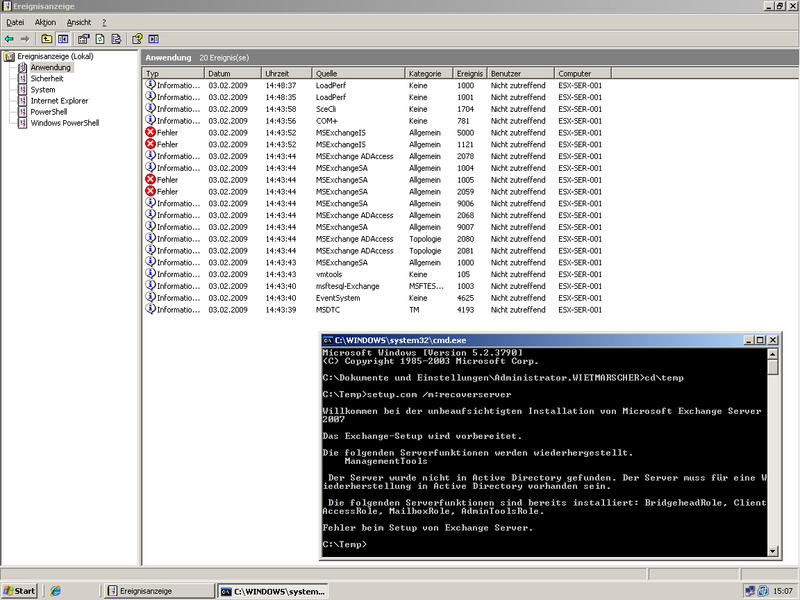Click the cmd.exe window title bar icon
The height and width of the screenshot is (600, 800).
pos(328,340)
